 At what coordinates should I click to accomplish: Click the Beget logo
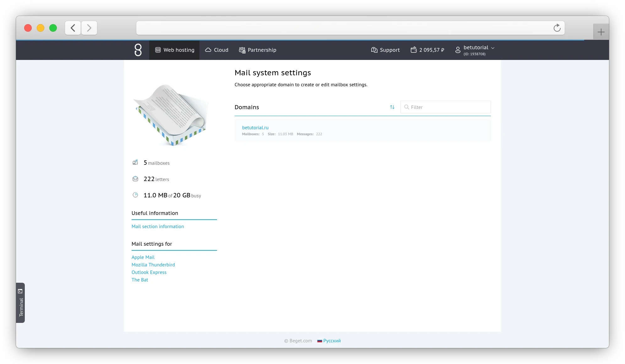click(x=138, y=50)
